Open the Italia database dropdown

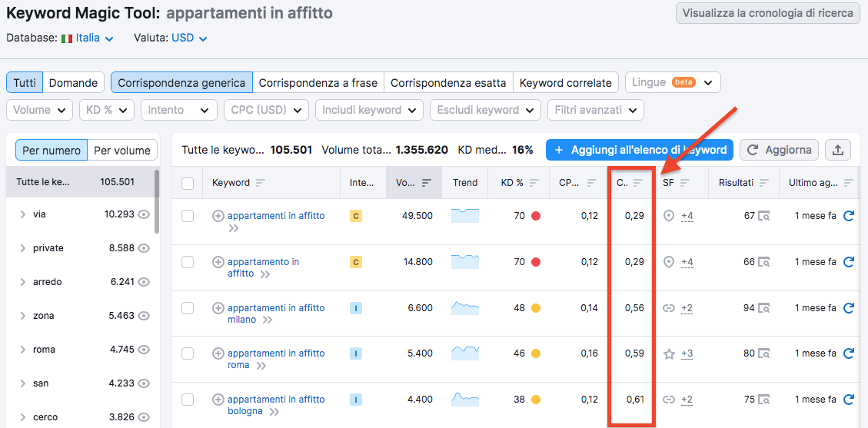click(88, 38)
